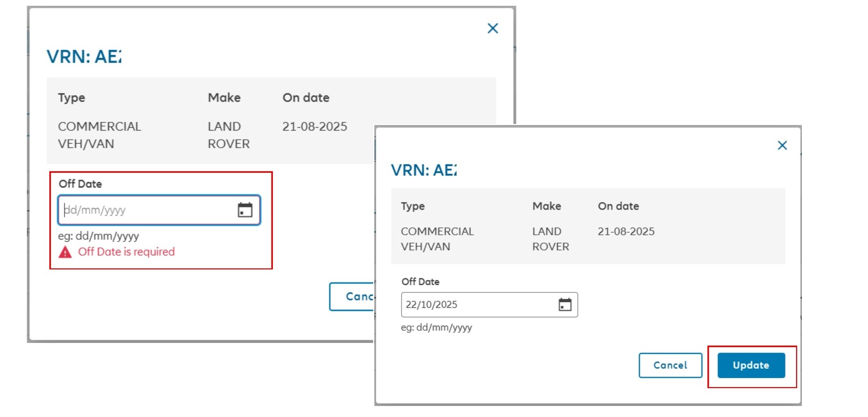Select the 21-08-2025 On date in back dialog
The width and height of the screenshot is (868, 417).
[315, 127]
